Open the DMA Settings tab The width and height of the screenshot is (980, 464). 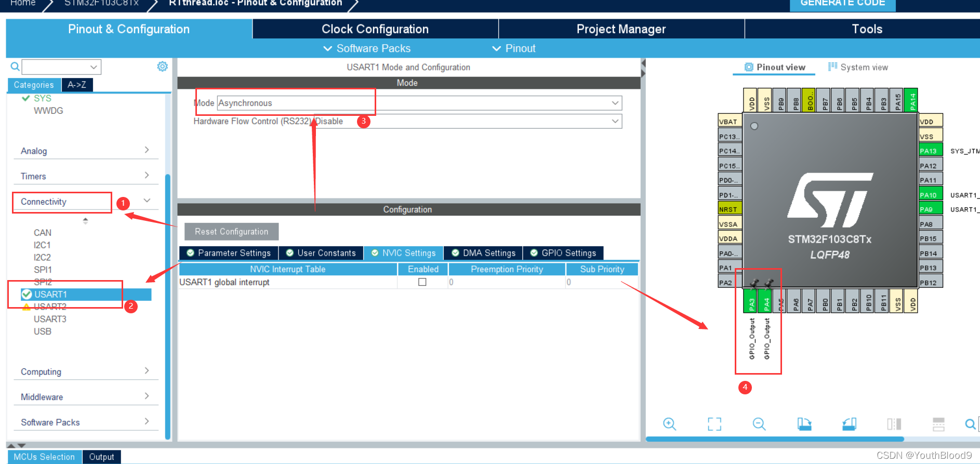tap(483, 253)
